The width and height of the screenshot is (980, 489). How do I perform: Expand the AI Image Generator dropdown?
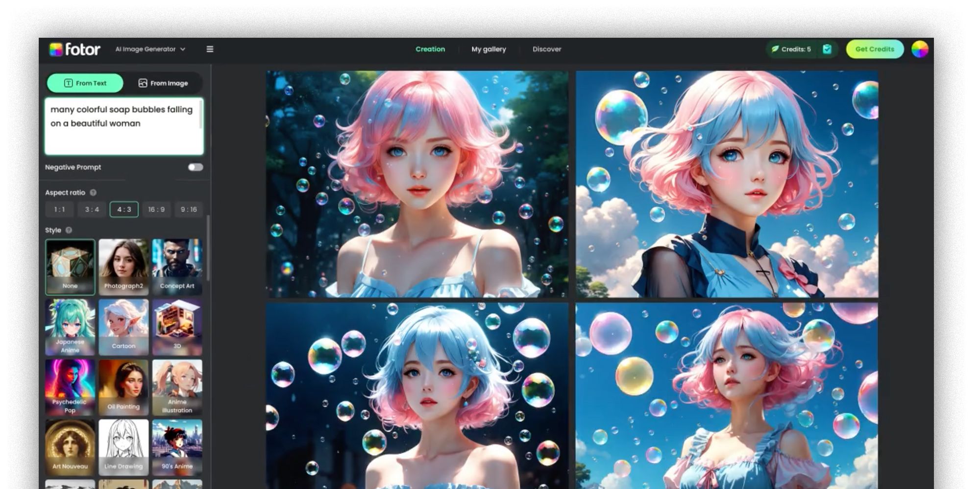click(x=150, y=49)
